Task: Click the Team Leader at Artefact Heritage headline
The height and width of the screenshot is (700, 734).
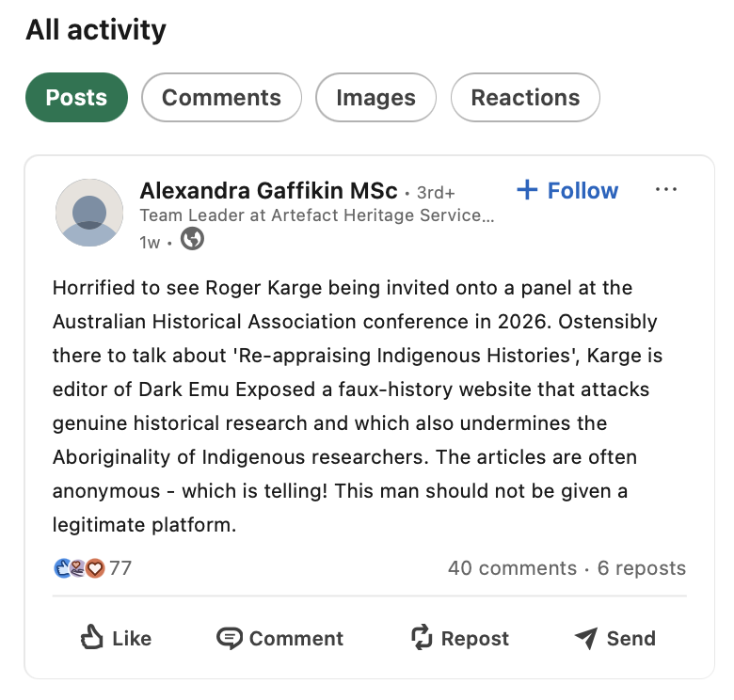Action: point(317,215)
